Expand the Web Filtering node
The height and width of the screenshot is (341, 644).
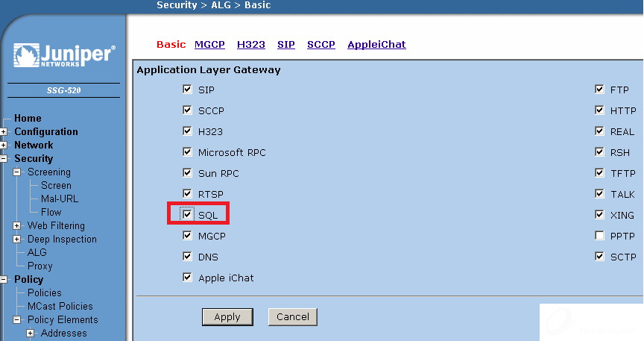pos(17,226)
